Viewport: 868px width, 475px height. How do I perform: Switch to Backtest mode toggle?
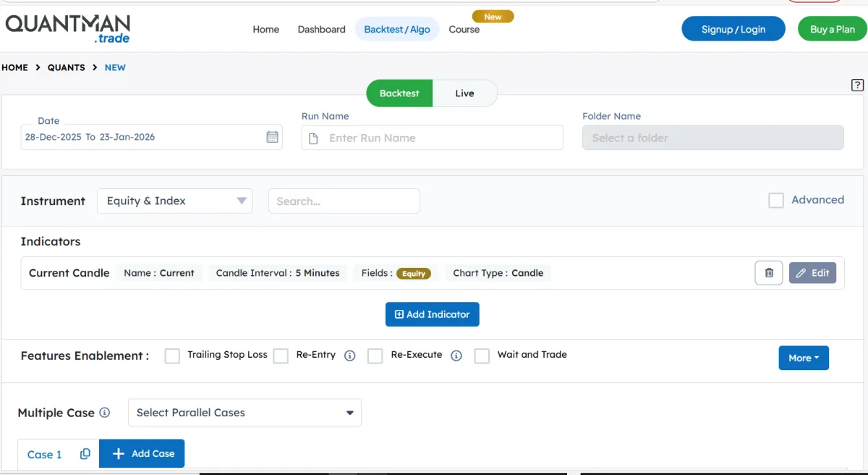coord(399,93)
